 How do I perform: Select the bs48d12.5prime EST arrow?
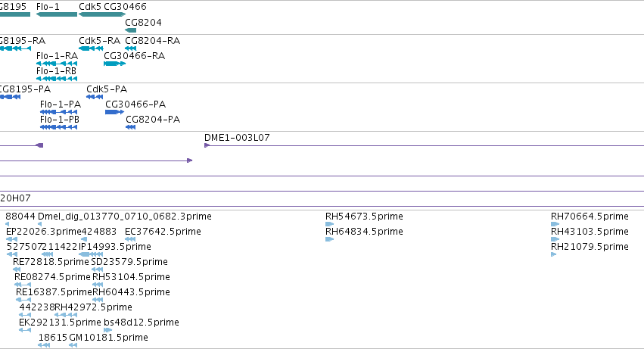click(x=107, y=330)
